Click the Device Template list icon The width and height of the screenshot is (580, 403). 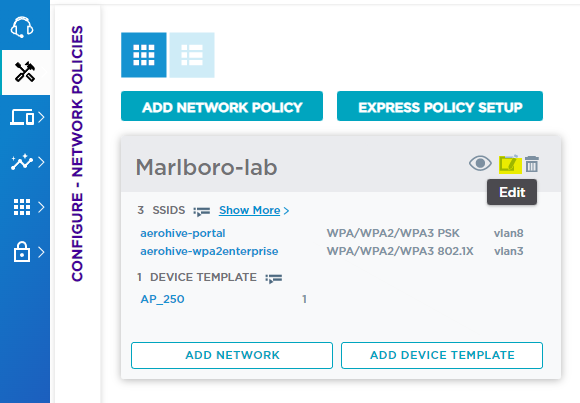pos(274,278)
